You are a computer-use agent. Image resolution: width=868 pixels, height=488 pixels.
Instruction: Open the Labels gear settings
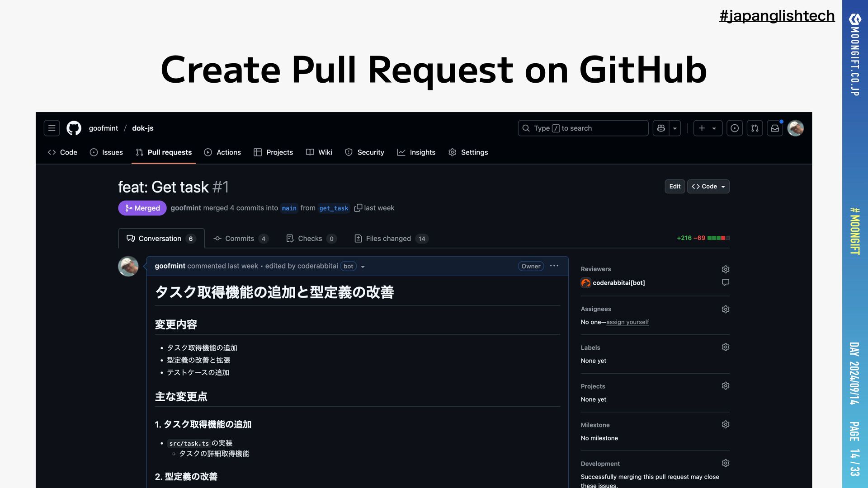(x=726, y=347)
